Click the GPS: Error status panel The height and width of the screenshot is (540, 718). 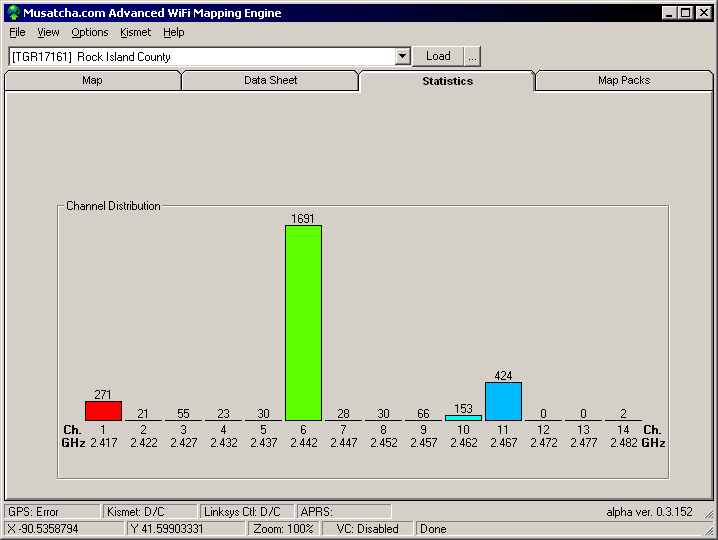coord(52,512)
